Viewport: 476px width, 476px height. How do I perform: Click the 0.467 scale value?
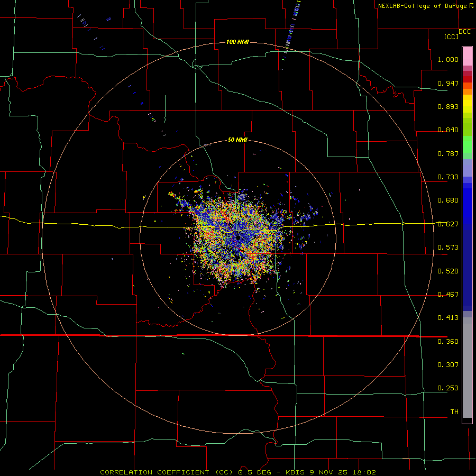448,295
